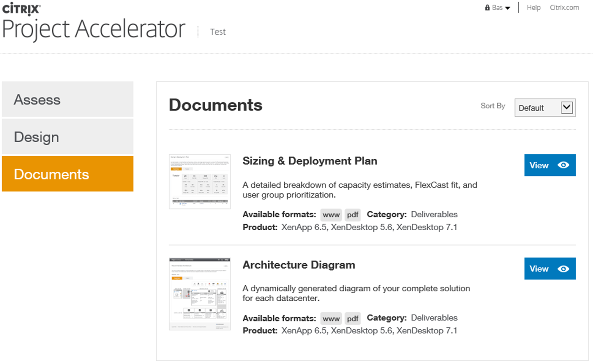Expand the Sort By Default dropdown
The width and height of the screenshot is (593, 364).
point(545,108)
